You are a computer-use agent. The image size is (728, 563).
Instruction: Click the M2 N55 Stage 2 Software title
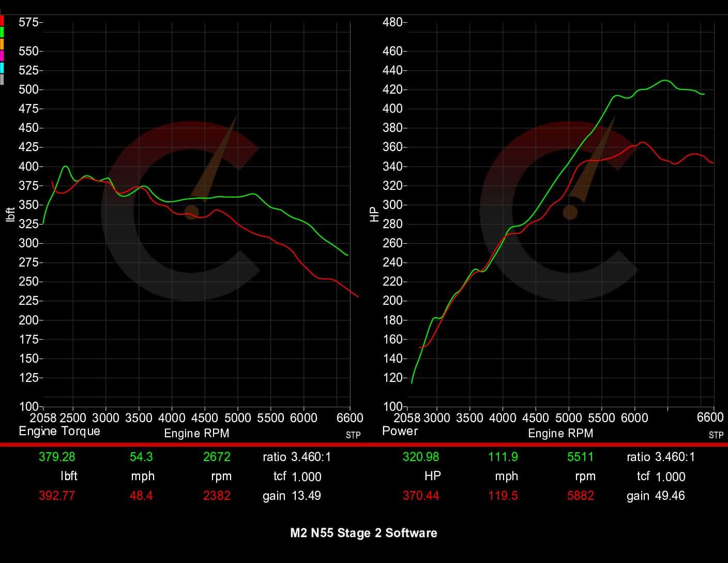(363, 533)
